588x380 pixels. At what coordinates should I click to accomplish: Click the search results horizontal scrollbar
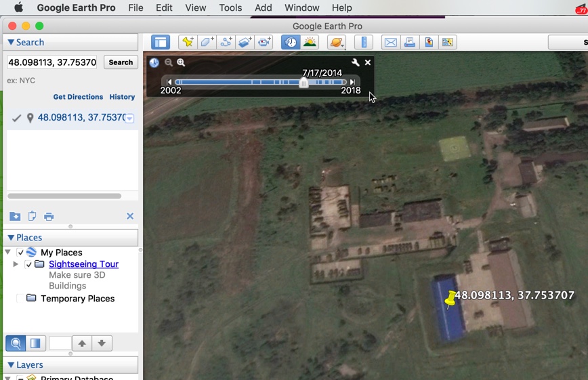[x=64, y=196]
